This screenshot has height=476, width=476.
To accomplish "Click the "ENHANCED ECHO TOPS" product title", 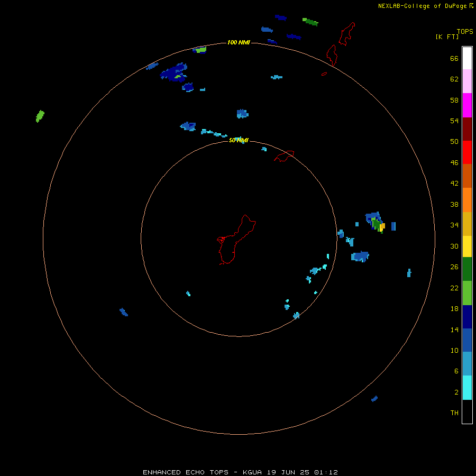I will (186, 472).
